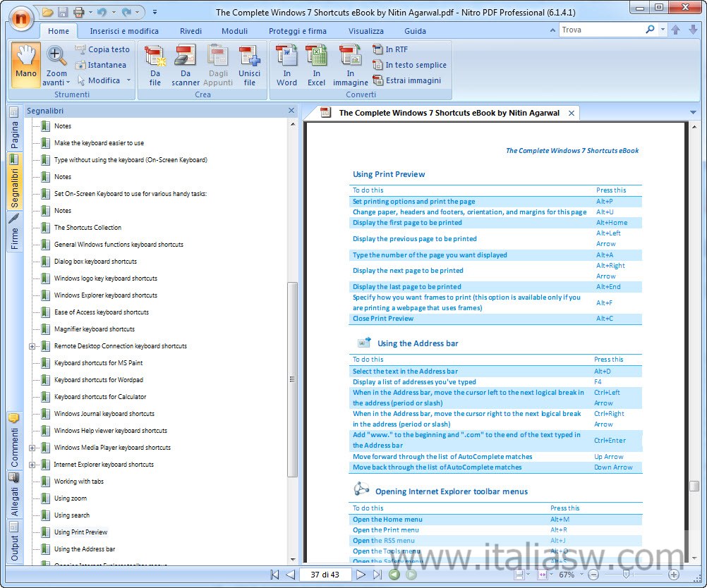The image size is (707, 588).
Task: Open the Guida ribbon tab
Action: 416,31
